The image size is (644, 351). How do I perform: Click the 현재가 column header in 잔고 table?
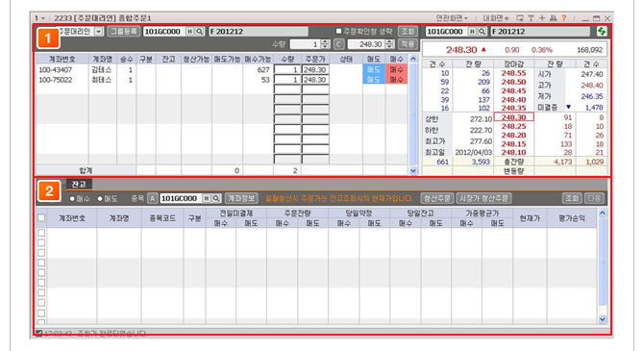tap(530, 218)
